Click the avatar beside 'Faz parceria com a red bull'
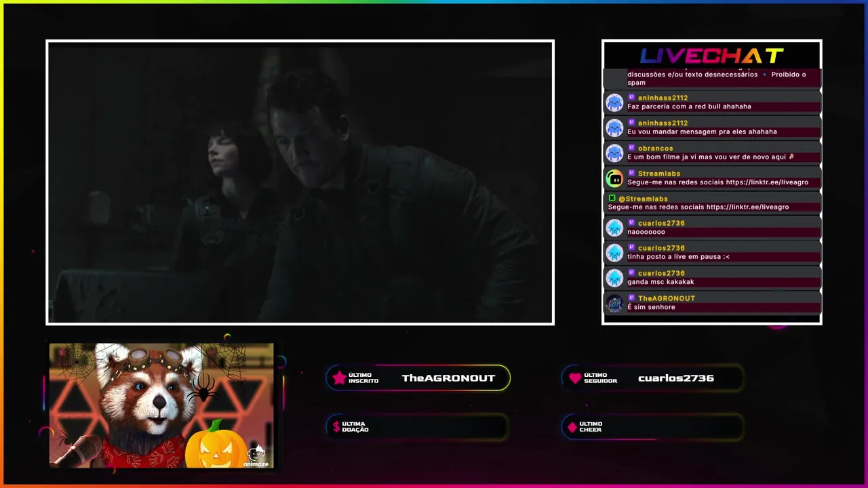The image size is (868, 488). pyautogui.click(x=614, y=102)
